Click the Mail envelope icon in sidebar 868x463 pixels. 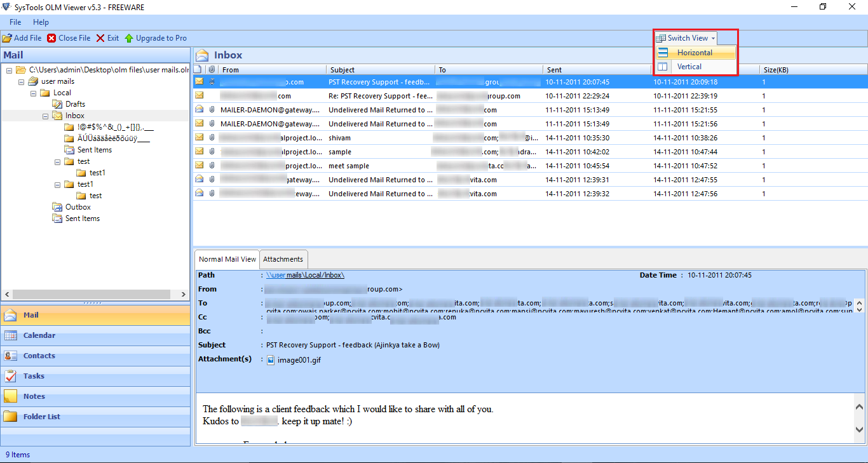(x=11, y=315)
